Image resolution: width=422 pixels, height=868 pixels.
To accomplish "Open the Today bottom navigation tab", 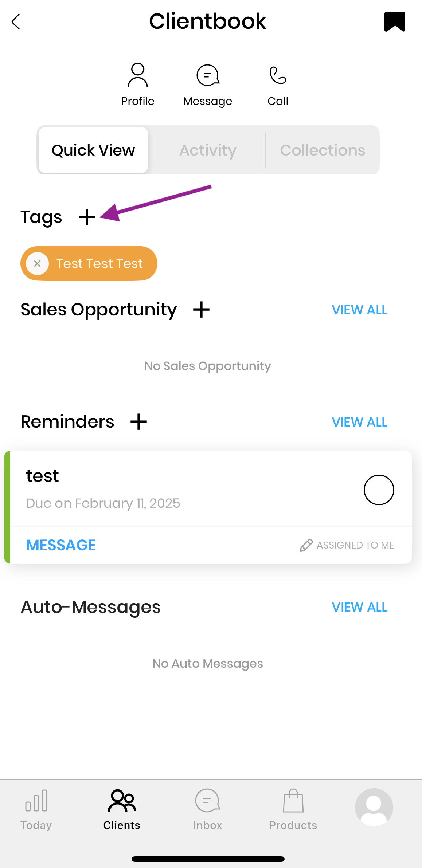I will tap(36, 807).
